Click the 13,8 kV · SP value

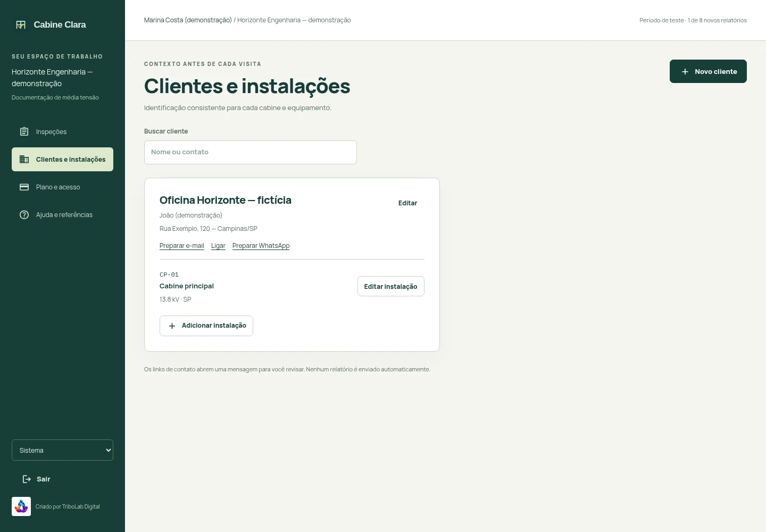pyautogui.click(x=176, y=300)
